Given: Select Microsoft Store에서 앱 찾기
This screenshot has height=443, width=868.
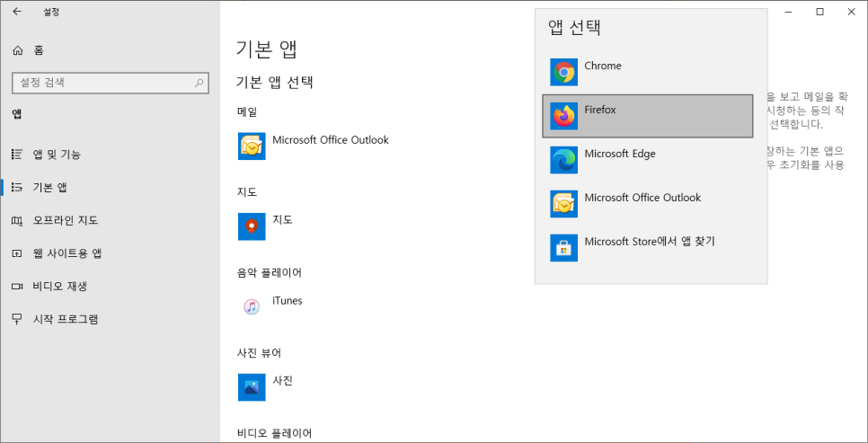Looking at the screenshot, I should tap(648, 248).
